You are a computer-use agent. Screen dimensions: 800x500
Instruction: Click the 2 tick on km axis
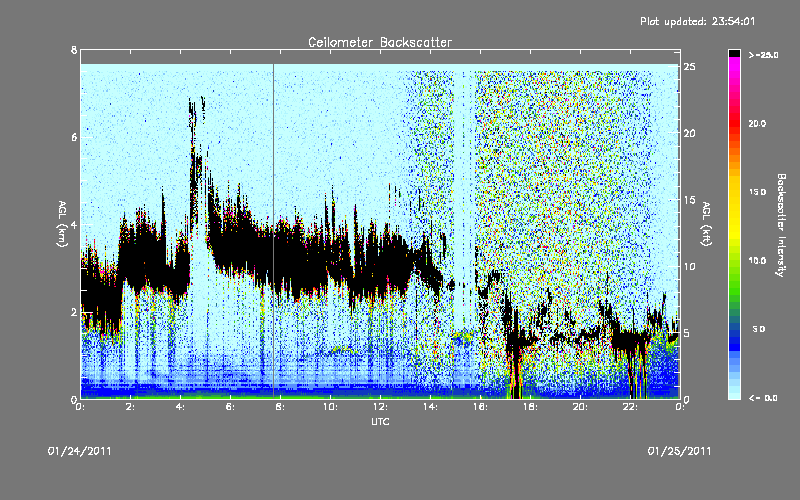pyautogui.click(x=74, y=312)
